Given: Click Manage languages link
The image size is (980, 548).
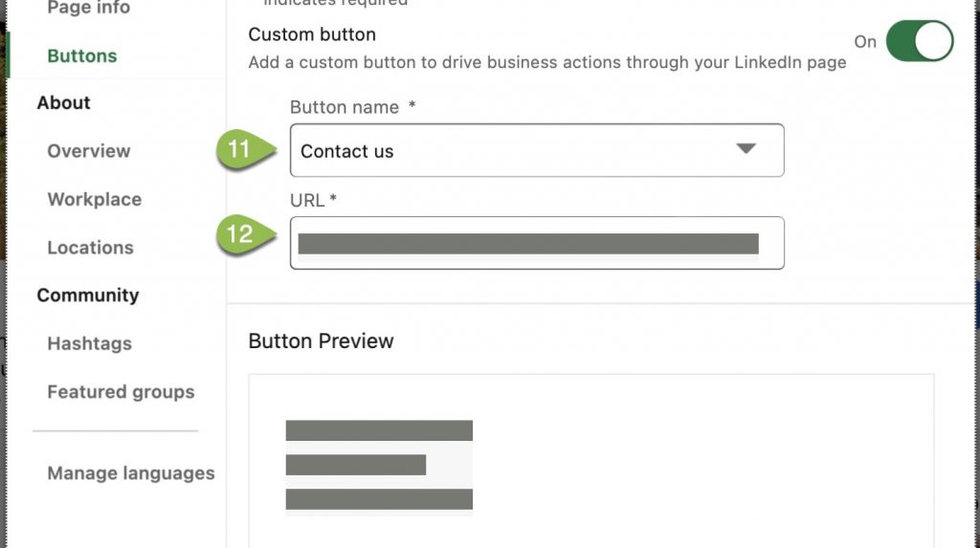Looking at the screenshot, I should click(x=131, y=473).
